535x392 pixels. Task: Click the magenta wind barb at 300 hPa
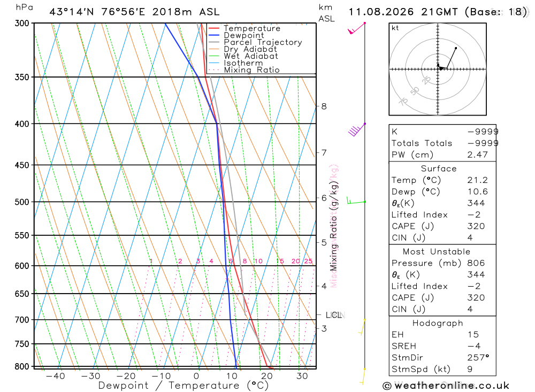point(356,28)
